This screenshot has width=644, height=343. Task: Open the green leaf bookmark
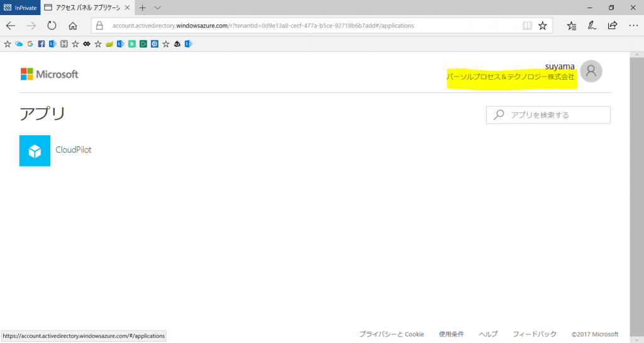point(109,44)
